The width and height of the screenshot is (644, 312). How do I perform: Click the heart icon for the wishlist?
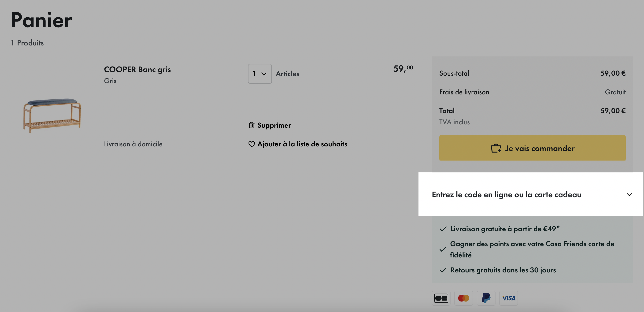[252, 144]
